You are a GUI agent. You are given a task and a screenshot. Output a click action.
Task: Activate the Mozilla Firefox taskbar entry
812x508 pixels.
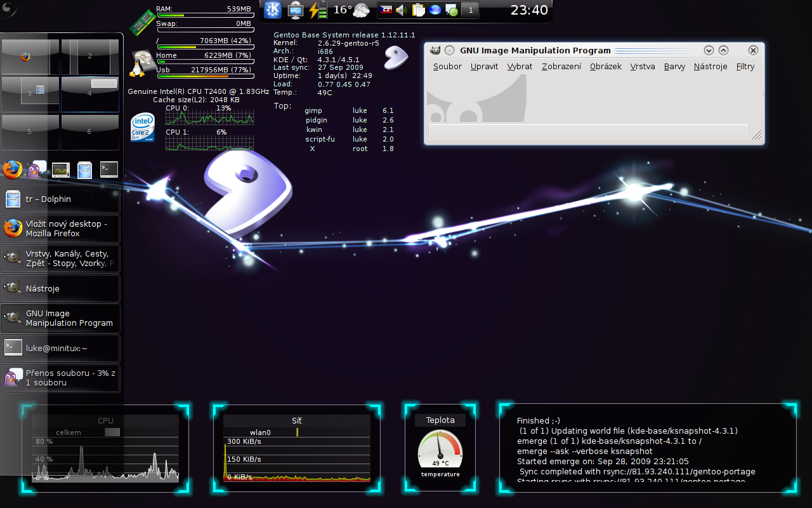click(x=60, y=229)
